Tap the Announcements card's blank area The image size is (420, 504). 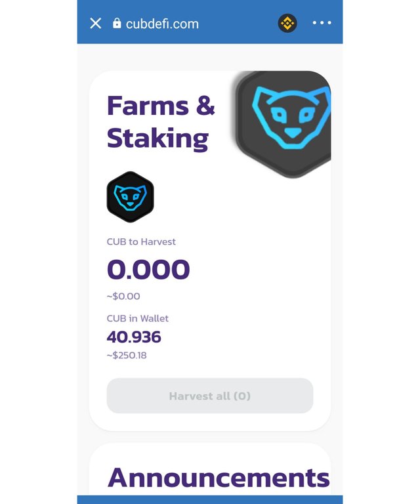pos(210,453)
